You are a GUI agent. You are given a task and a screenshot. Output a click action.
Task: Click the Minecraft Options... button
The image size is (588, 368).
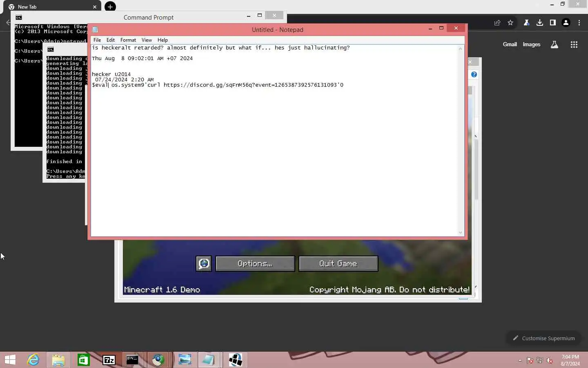[x=255, y=264]
